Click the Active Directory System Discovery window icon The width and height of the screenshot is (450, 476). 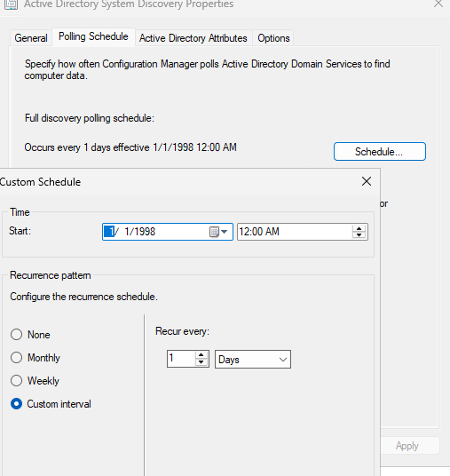[x=11, y=4]
